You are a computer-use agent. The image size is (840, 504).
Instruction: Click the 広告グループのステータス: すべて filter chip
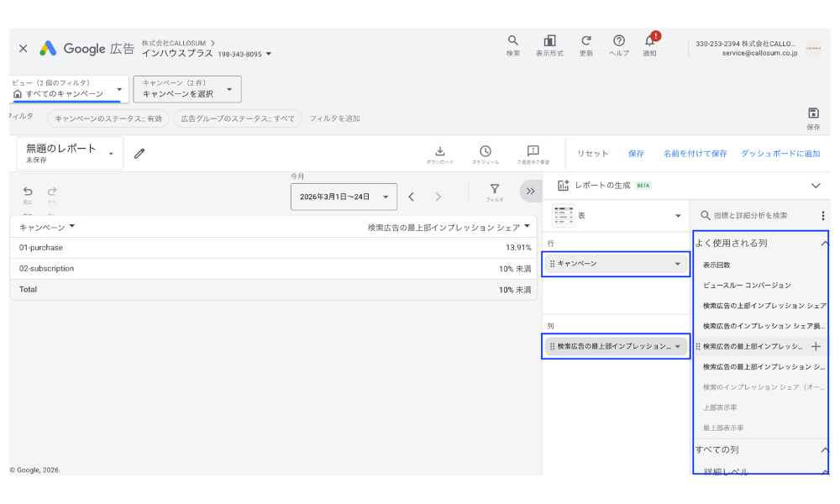pyautogui.click(x=238, y=118)
